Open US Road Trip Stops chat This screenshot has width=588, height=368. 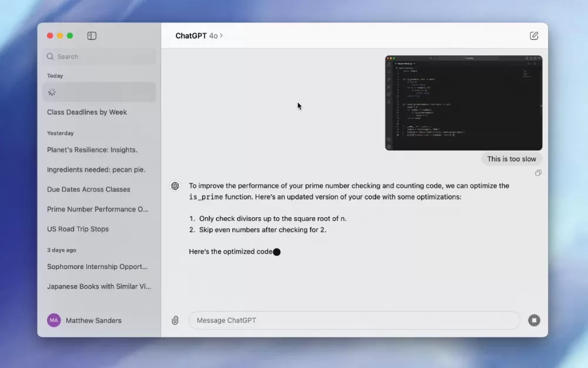pos(78,229)
